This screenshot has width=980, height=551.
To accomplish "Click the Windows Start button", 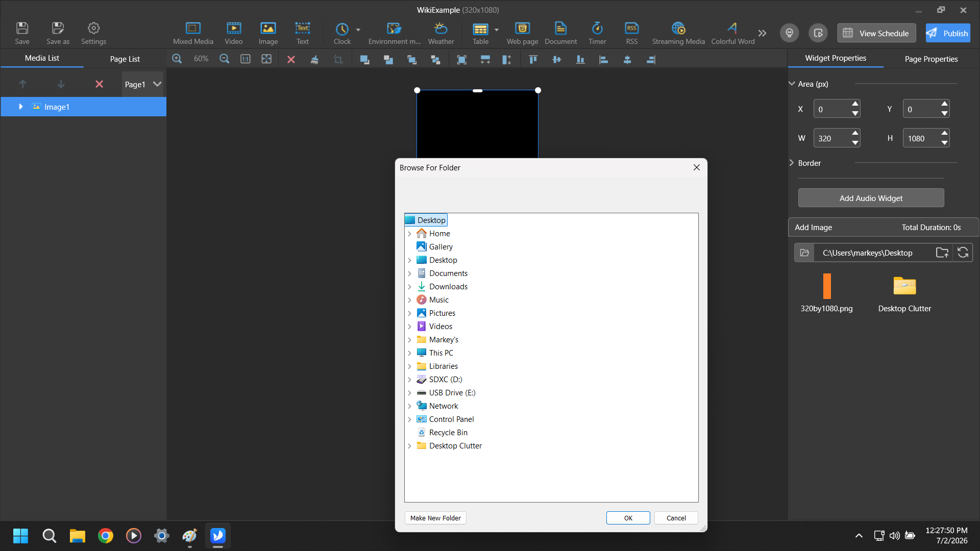I will [21, 536].
